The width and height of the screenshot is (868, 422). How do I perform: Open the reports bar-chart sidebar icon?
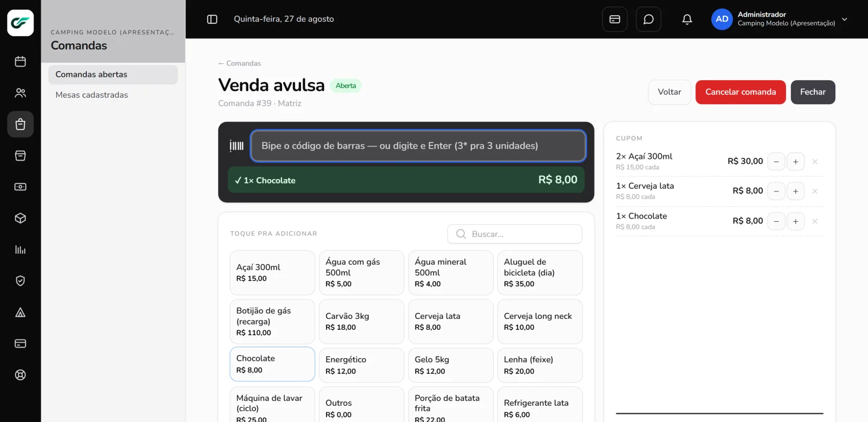(20, 250)
